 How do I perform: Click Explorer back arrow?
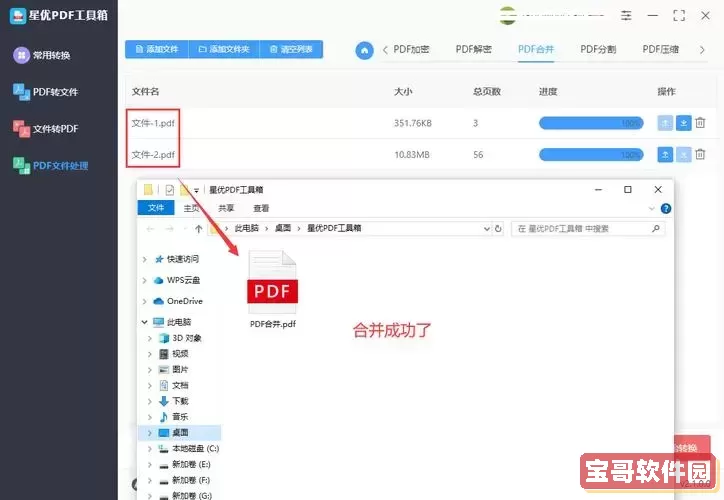pyautogui.click(x=150, y=229)
